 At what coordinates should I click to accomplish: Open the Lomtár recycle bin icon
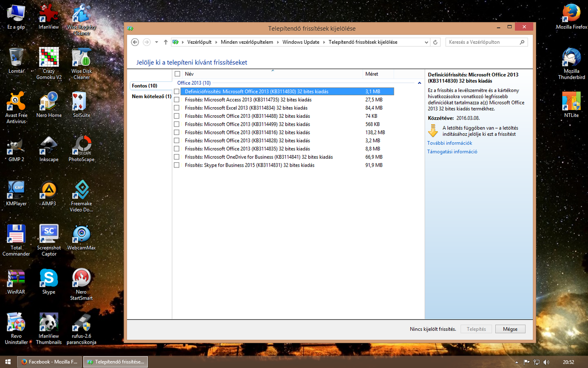(x=16, y=61)
